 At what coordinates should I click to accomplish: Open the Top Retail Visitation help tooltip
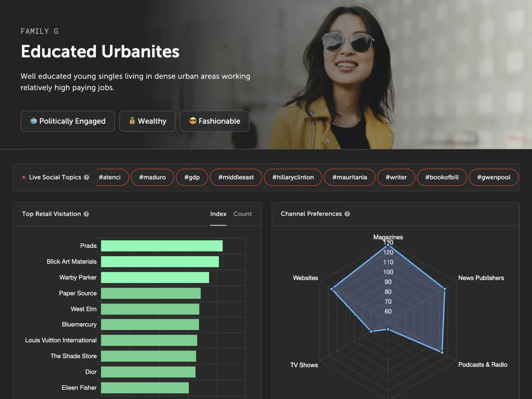(86, 214)
